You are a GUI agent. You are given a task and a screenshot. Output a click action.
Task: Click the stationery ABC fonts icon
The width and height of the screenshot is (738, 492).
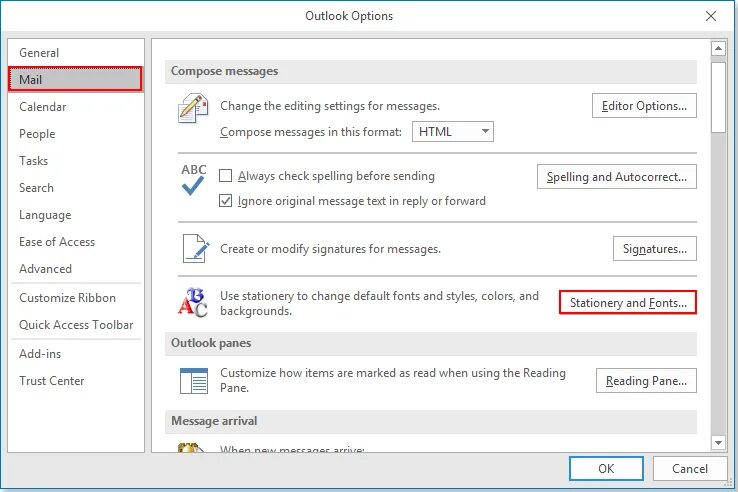click(193, 302)
